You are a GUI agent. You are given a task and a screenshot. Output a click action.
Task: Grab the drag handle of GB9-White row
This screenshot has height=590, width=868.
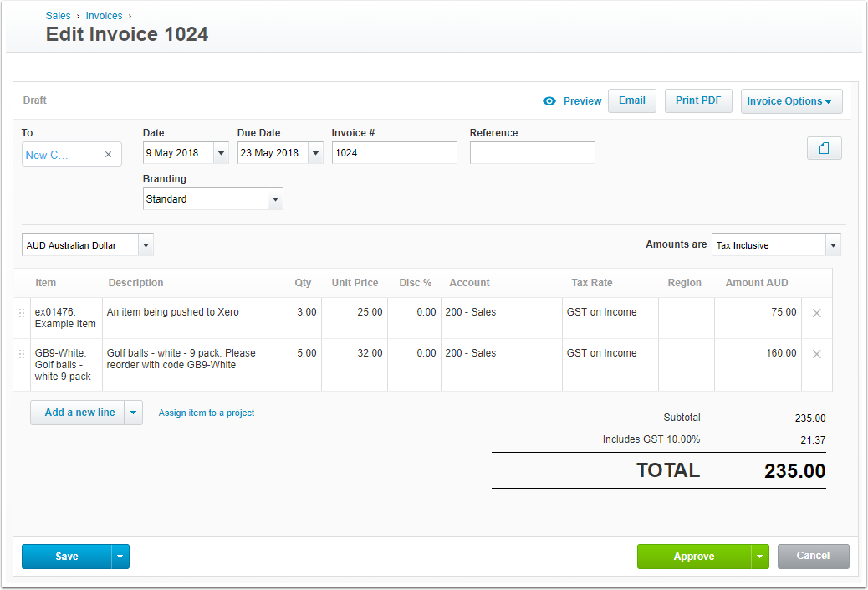point(22,354)
